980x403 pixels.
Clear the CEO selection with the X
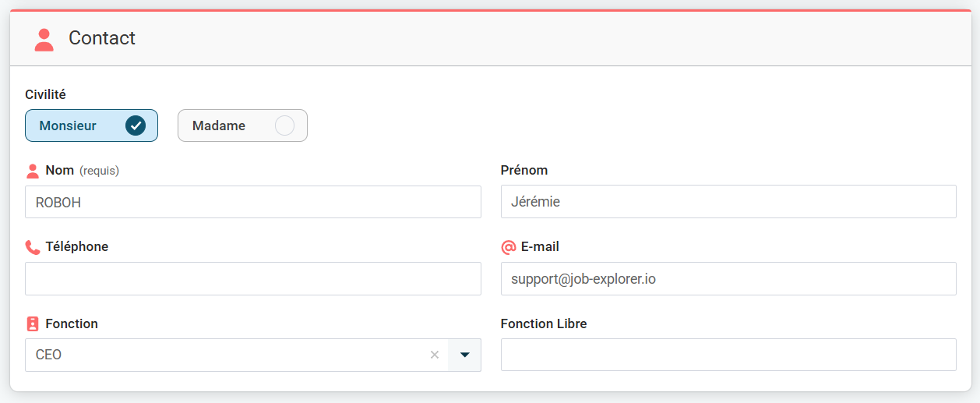click(435, 355)
